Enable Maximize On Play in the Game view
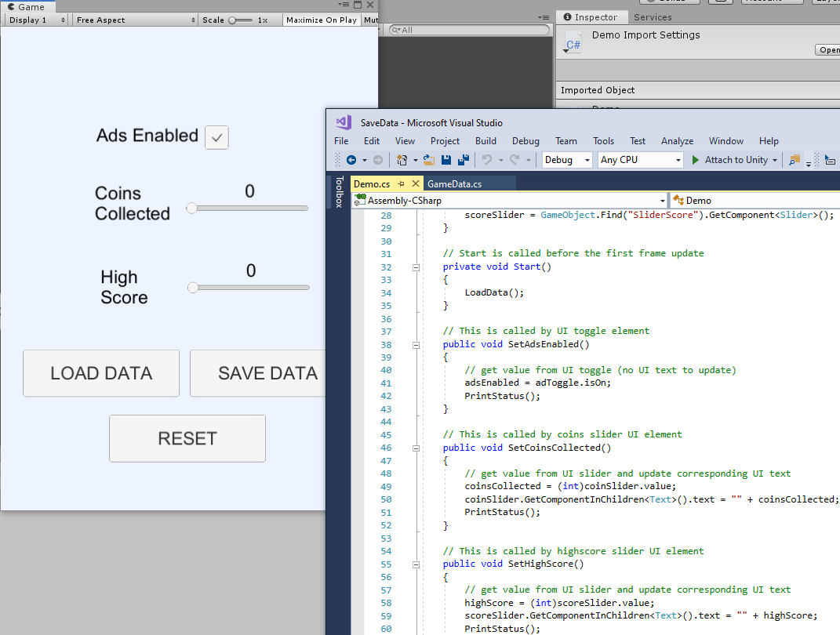The image size is (840, 635). 322,20
